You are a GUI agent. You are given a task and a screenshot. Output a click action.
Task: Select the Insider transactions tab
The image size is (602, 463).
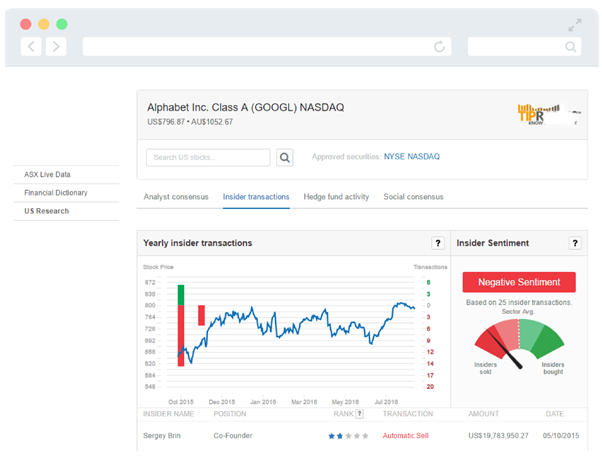[x=256, y=197]
